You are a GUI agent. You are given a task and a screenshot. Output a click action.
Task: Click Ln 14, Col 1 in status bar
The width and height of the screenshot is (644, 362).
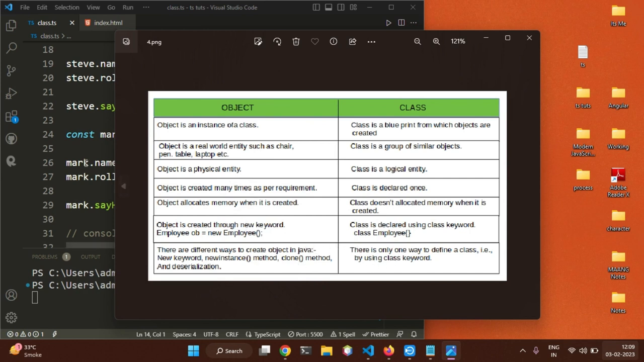pos(151,334)
